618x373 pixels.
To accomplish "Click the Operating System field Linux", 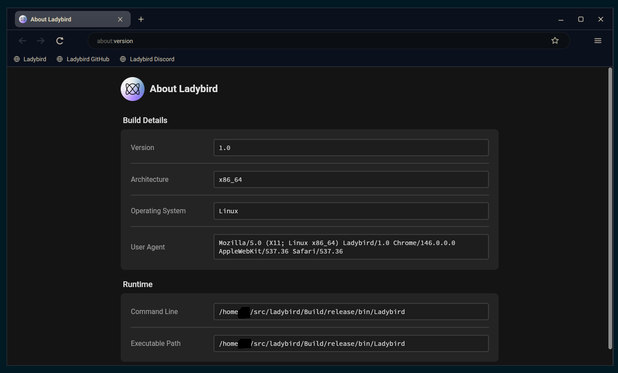I will (351, 211).
